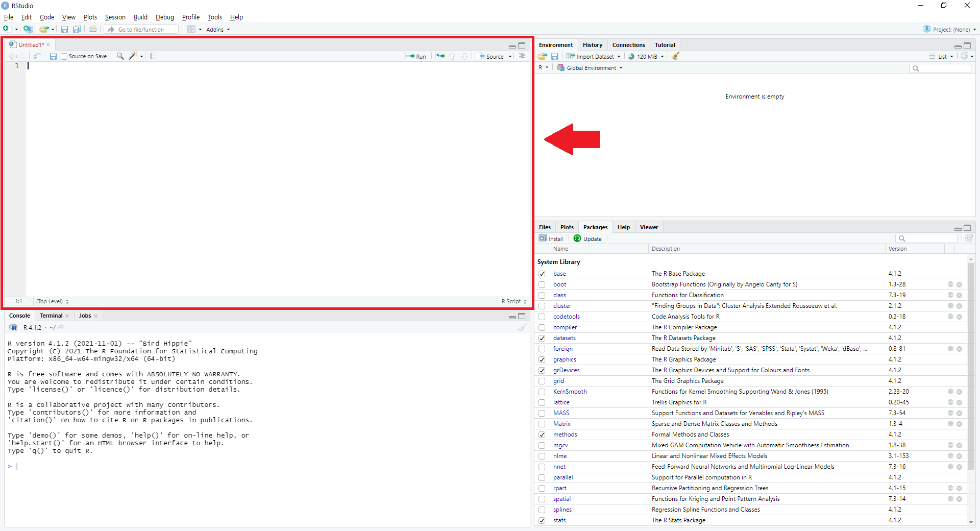Click Install packages button
The image size is (980, 531).
551,238
